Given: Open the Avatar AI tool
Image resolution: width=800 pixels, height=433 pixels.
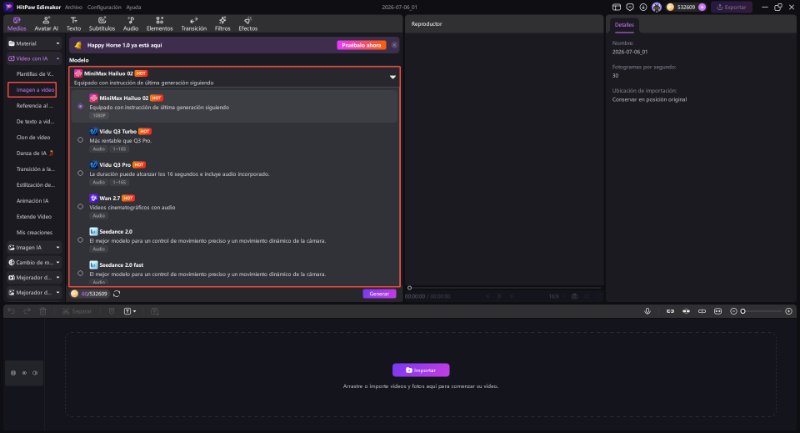Looking at the screenshot, I should 46,24.
